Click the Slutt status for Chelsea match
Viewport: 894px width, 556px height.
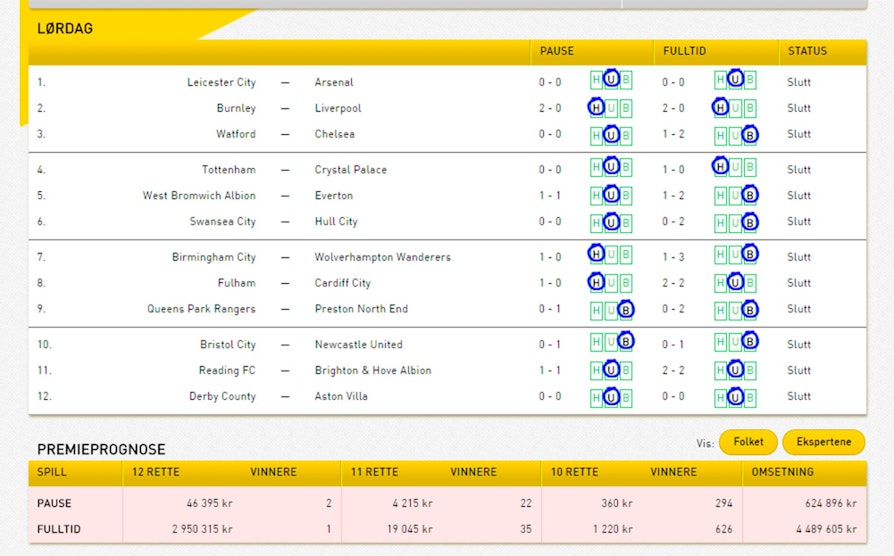[x=798, y=135]
